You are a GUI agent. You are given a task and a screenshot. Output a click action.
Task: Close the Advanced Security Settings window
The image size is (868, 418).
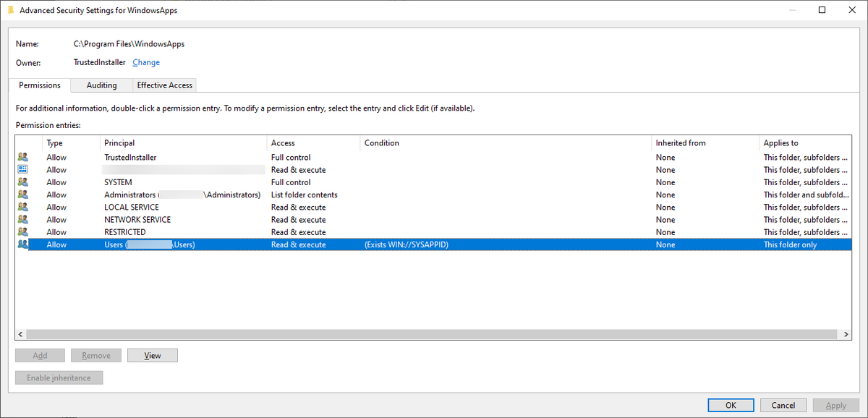click(x=853, y=10)
